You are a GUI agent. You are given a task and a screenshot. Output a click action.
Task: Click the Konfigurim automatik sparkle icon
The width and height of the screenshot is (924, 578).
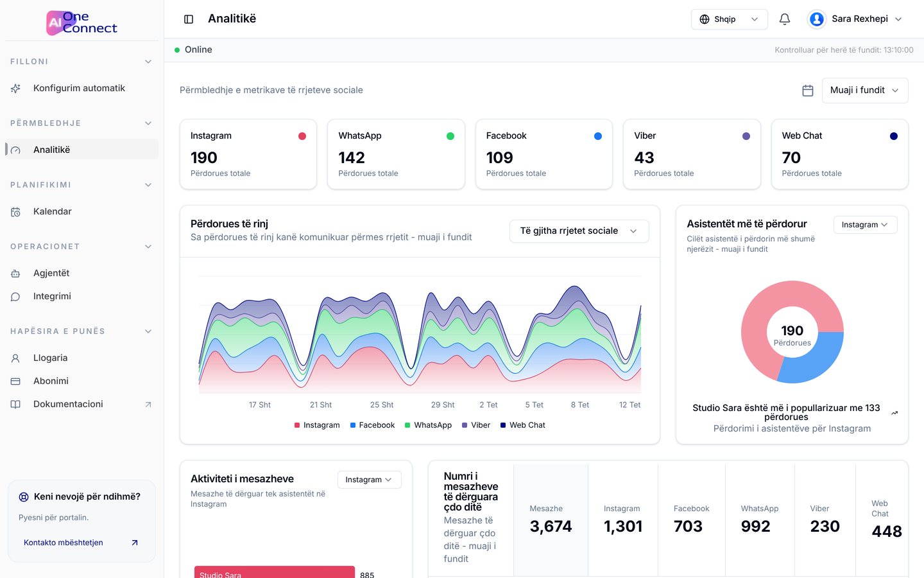point(15,89)
